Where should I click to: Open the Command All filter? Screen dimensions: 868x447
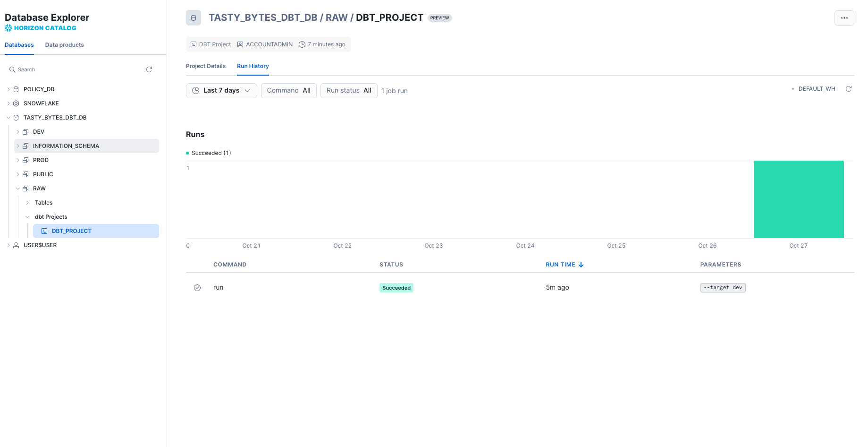pos(288,90)
